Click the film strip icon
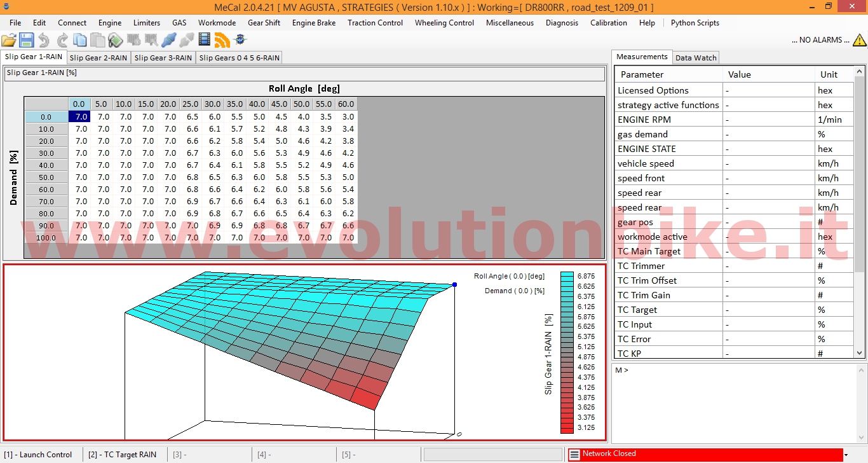 (x=204, y=41)
